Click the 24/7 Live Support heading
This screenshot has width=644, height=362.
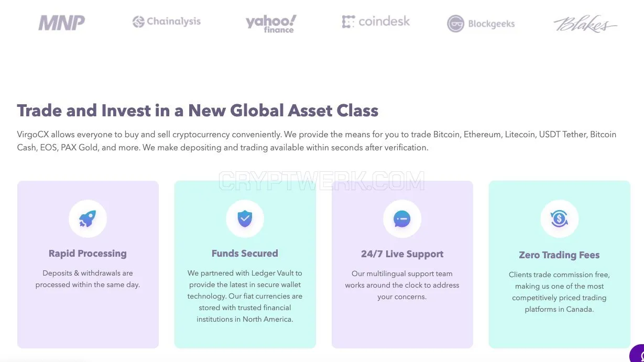click(402, 254)
